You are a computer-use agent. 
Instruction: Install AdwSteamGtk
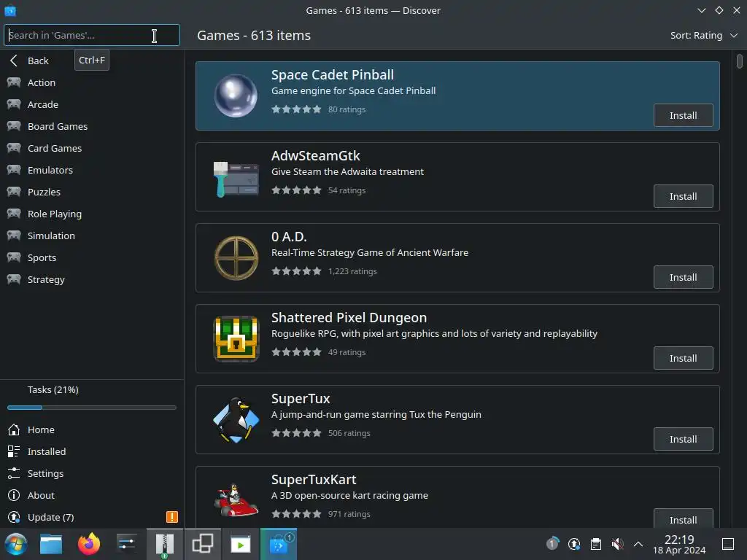pos(683,196)
